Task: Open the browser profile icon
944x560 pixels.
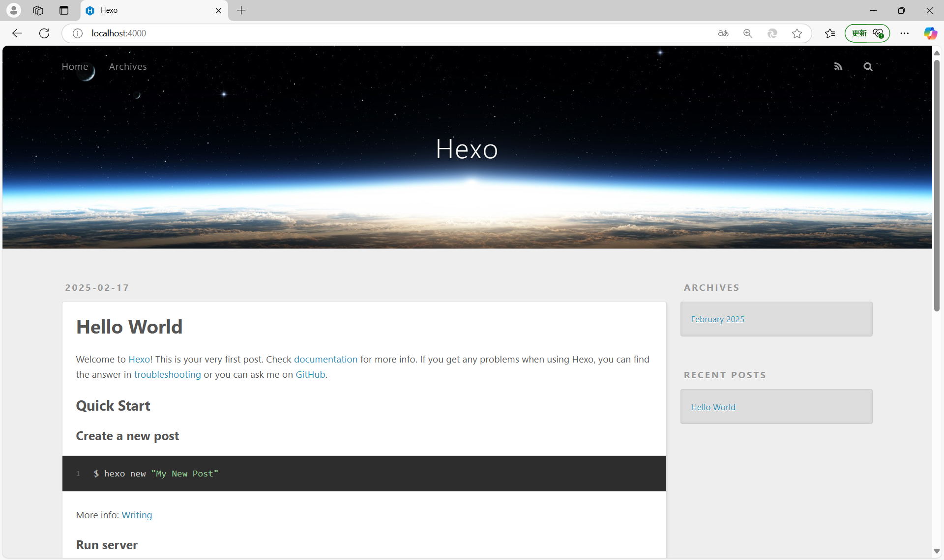Action: (x=14, y=10)
